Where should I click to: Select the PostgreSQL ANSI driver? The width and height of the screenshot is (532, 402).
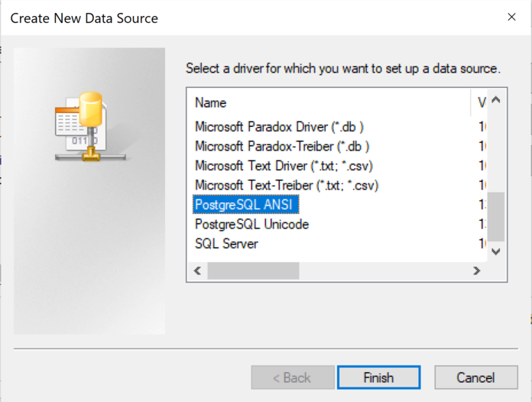coord(245,205)
